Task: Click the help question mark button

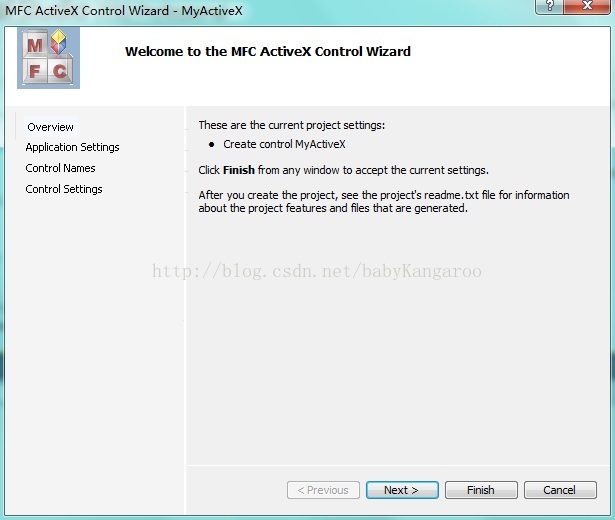Action: click(x=549, y=6)
